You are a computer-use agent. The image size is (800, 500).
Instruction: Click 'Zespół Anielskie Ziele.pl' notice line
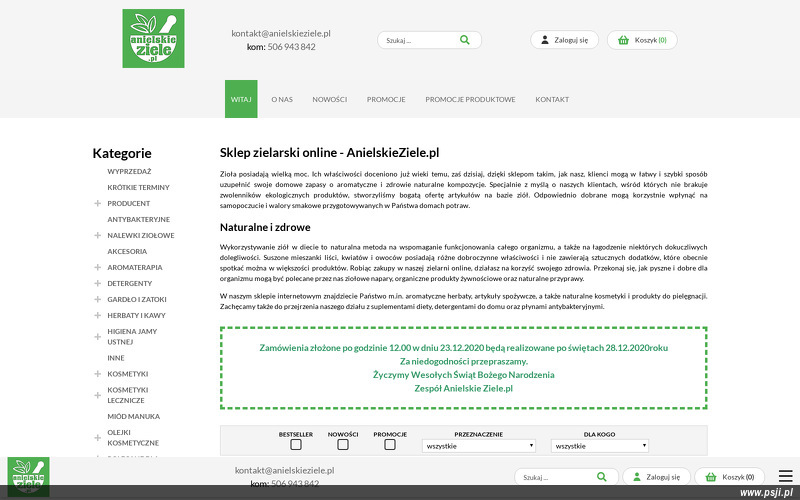pos(463,388)
